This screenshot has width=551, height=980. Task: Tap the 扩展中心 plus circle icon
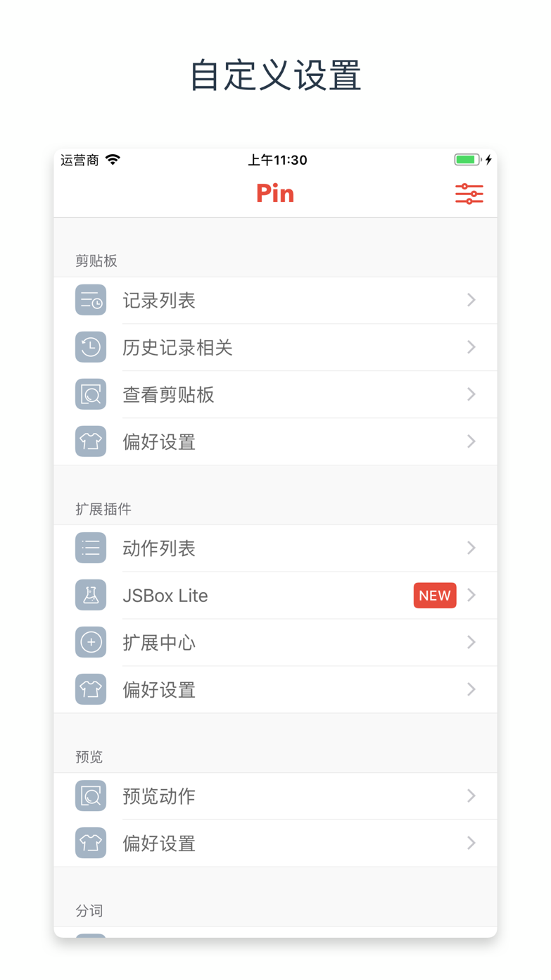pyautogui.click(x=91, y=642)
